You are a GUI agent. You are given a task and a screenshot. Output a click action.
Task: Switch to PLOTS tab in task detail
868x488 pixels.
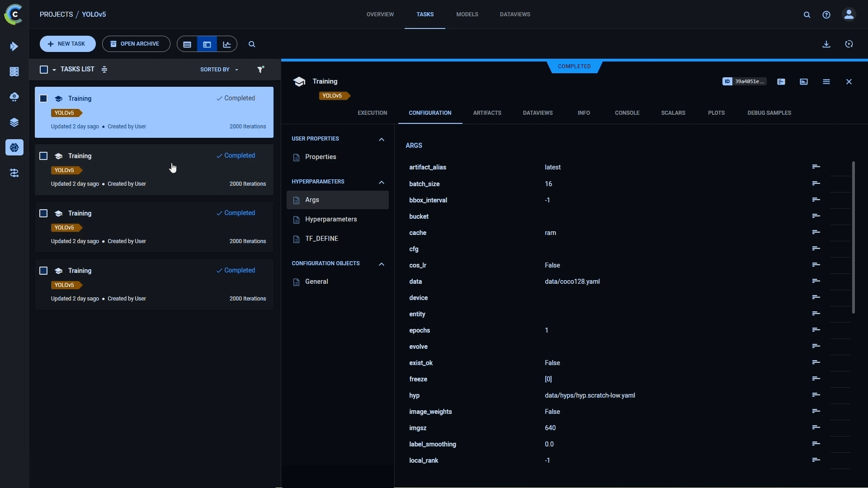[716, 113]
